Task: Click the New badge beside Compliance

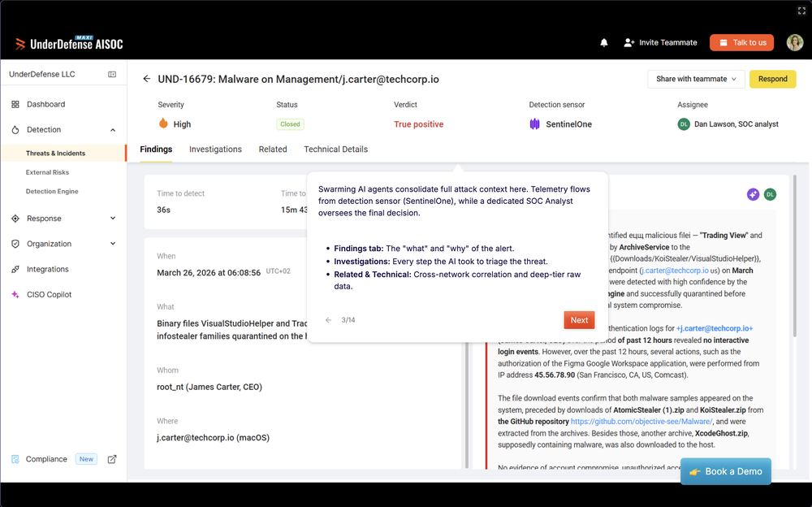Action: tap(86, 459)
